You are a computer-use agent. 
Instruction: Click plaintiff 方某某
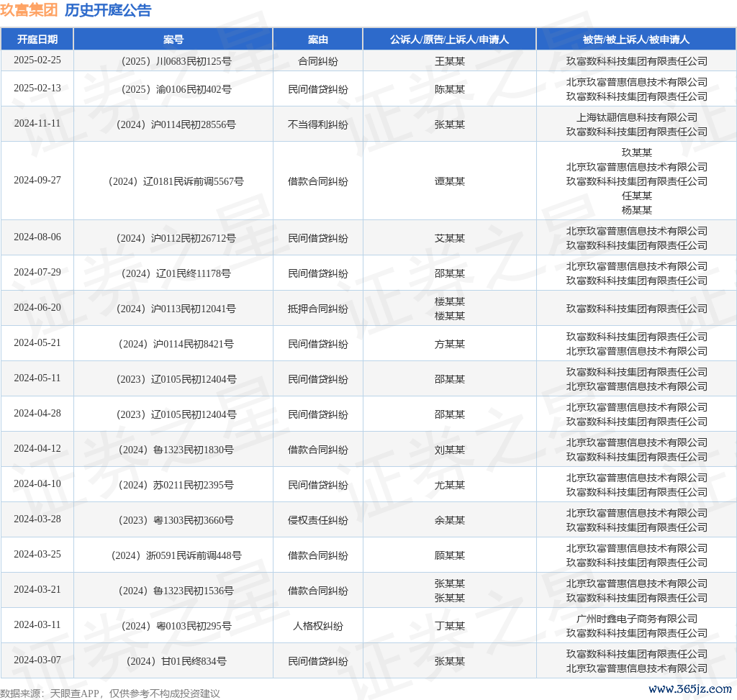449,344
